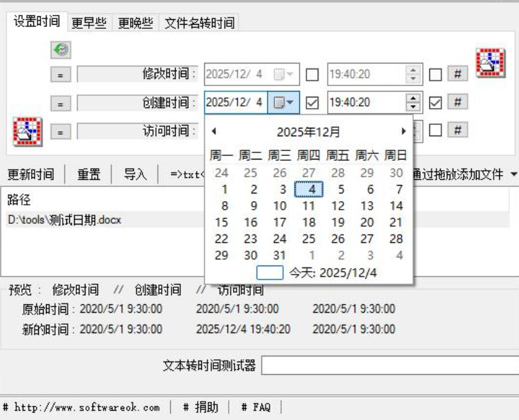Viewport: 519px width, 420px height.
Task: Click the 导入 toolbar button
Action: [135, 174]
